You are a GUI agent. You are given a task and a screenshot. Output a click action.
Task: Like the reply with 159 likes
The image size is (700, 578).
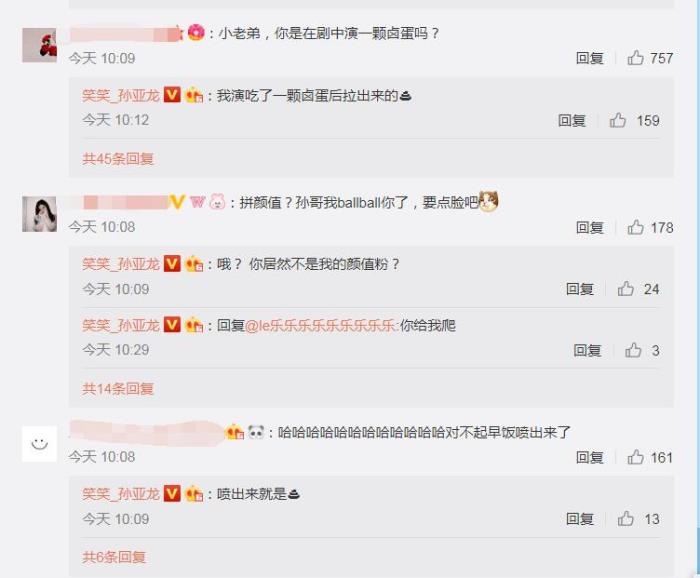click(617, 121)
